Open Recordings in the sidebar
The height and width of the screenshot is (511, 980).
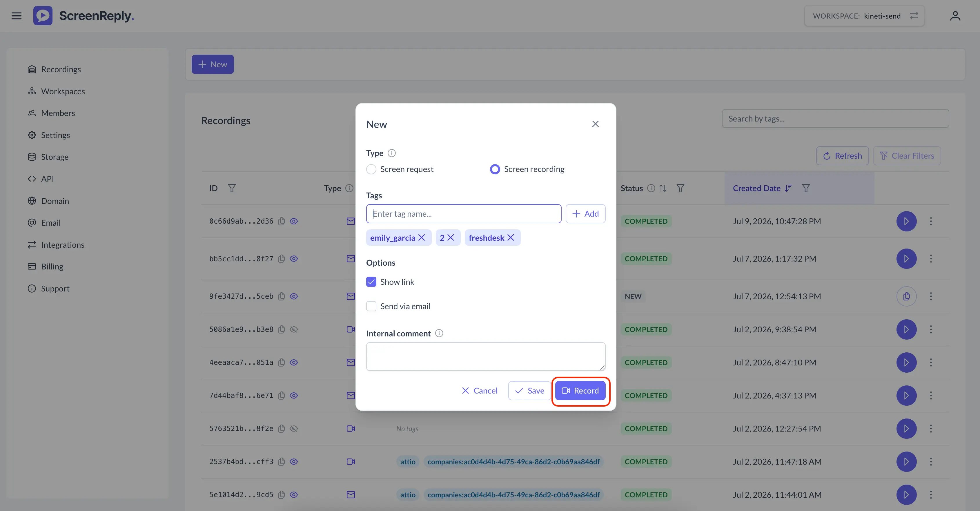click(x=54, y=69)
